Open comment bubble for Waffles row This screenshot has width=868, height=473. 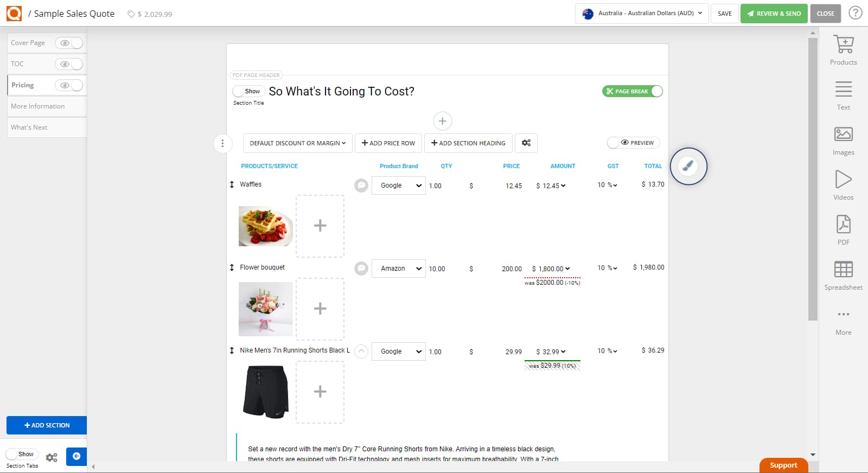[361, 186]
